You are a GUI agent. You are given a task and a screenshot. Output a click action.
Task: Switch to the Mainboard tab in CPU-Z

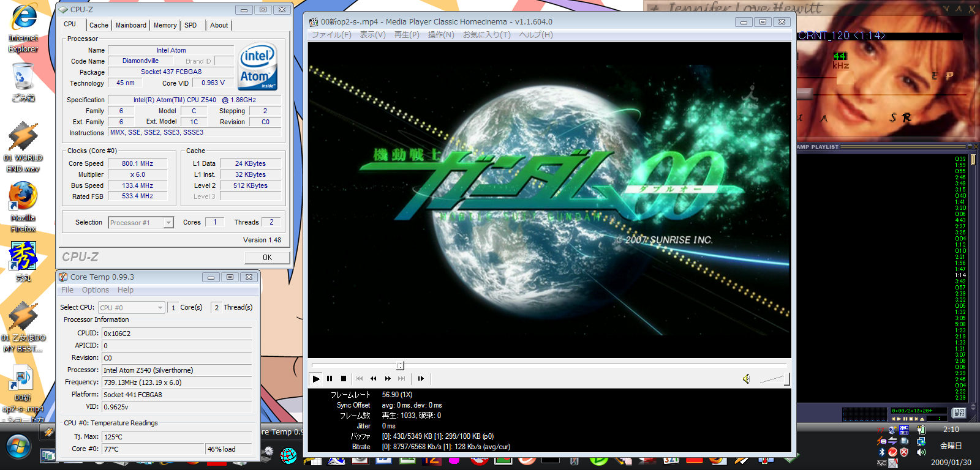(131, 25)
